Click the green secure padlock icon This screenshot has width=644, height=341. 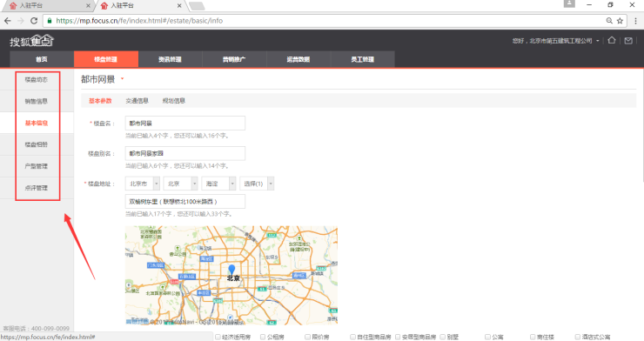tap(50, 21)
